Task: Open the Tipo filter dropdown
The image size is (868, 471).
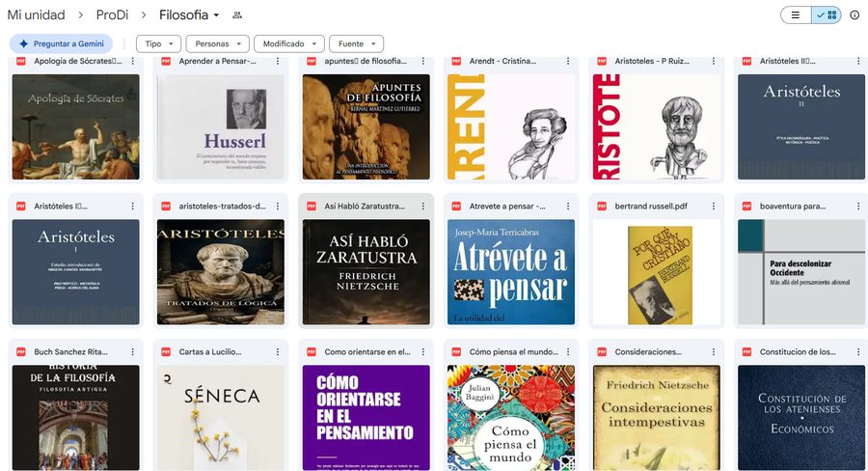Action: [159, 43]
